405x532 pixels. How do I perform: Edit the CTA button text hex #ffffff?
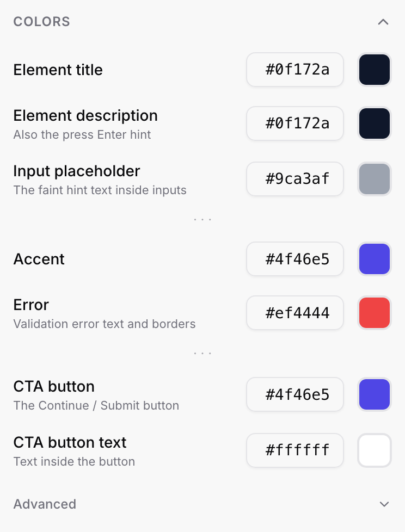pos(295,450)
